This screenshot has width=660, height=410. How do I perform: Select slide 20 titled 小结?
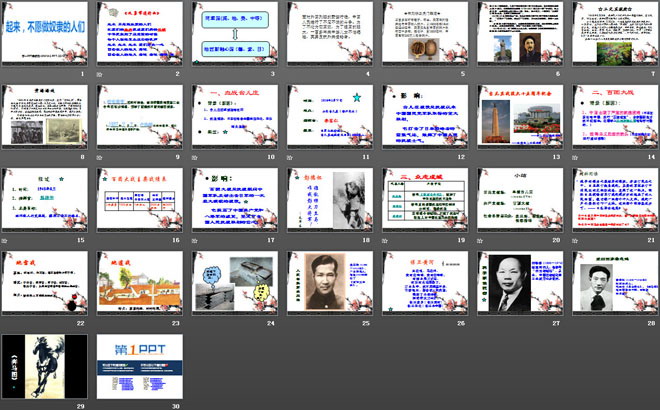pyautogui.click(x=520, y=200)
